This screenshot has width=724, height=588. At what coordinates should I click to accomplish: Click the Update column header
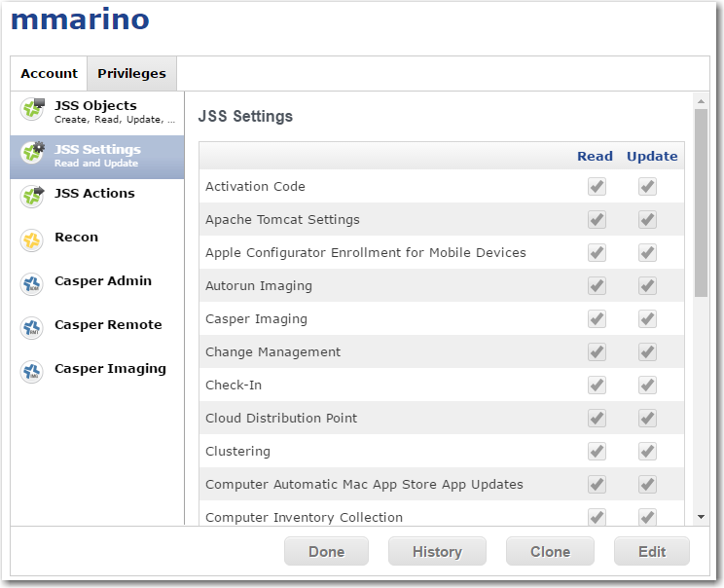[652, 157]
